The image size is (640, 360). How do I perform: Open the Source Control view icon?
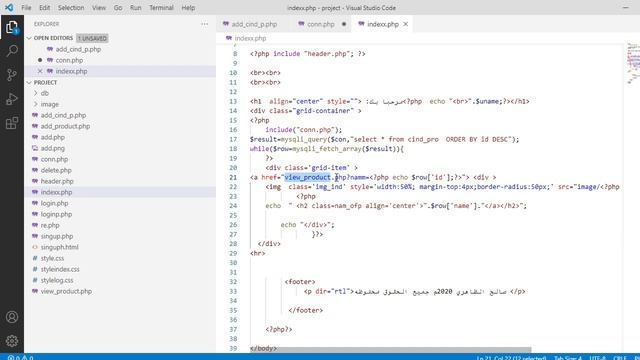12,75
